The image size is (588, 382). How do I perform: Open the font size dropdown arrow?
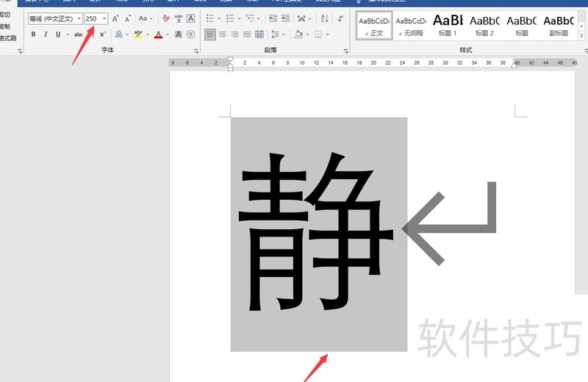pos(104,18)
